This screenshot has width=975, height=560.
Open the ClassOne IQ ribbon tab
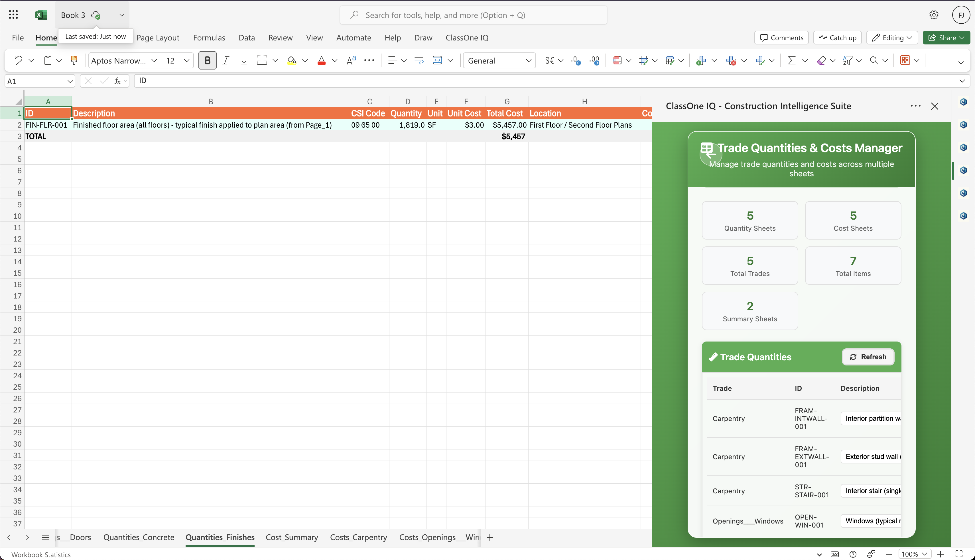click(466, 38)
